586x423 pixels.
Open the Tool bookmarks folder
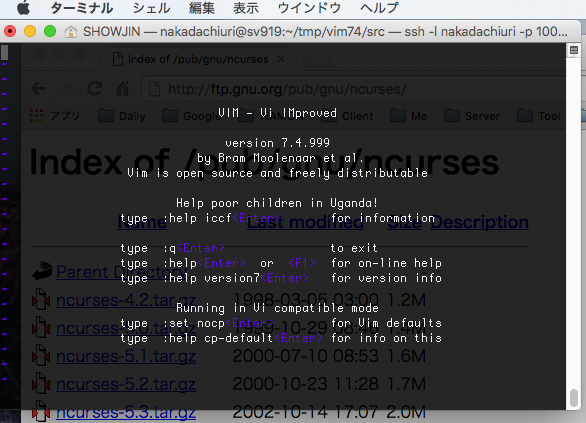(539, 116)
